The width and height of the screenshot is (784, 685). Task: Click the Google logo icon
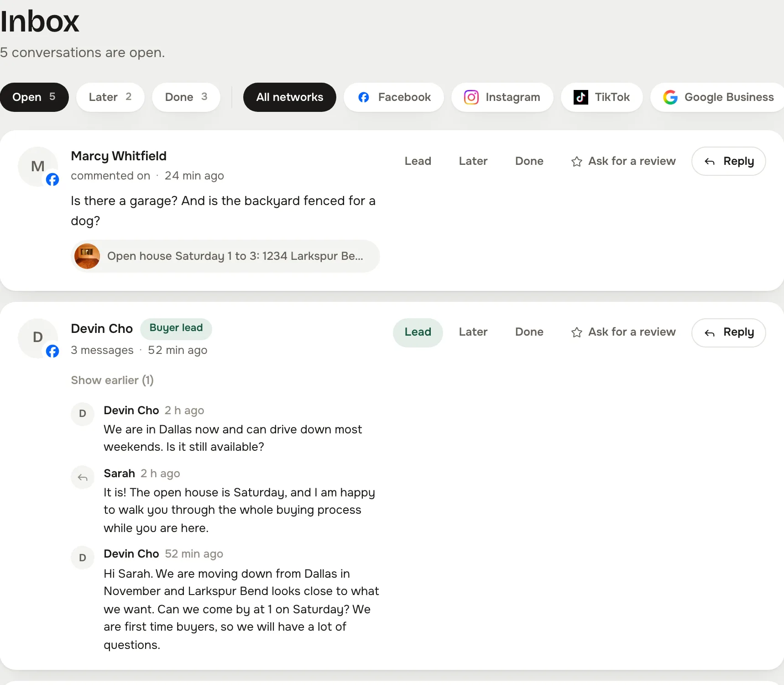point(670,97)
